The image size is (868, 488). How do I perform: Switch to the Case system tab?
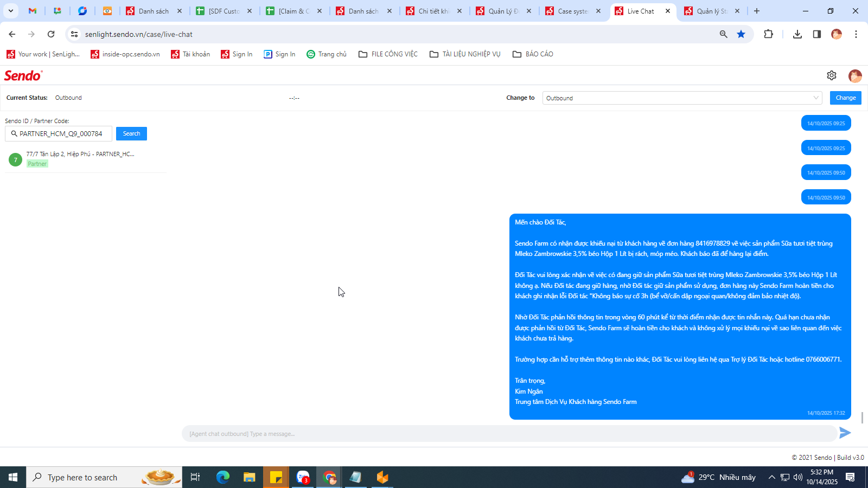[573, 11]
